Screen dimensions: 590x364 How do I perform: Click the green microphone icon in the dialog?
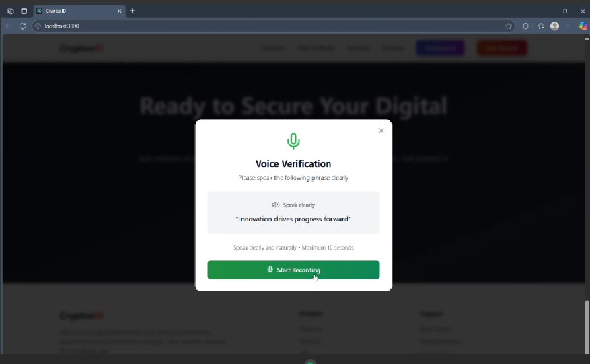pyautogui.click(x=293, y=141)
